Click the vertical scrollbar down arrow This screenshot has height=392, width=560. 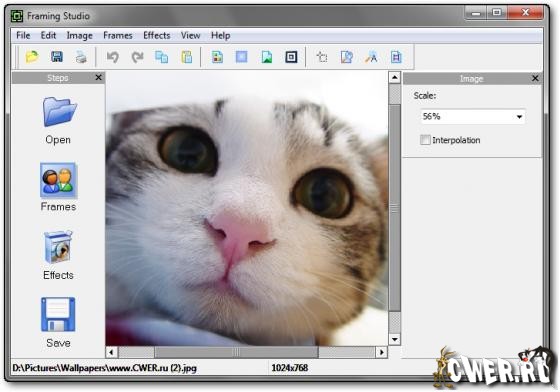point(394,339)
